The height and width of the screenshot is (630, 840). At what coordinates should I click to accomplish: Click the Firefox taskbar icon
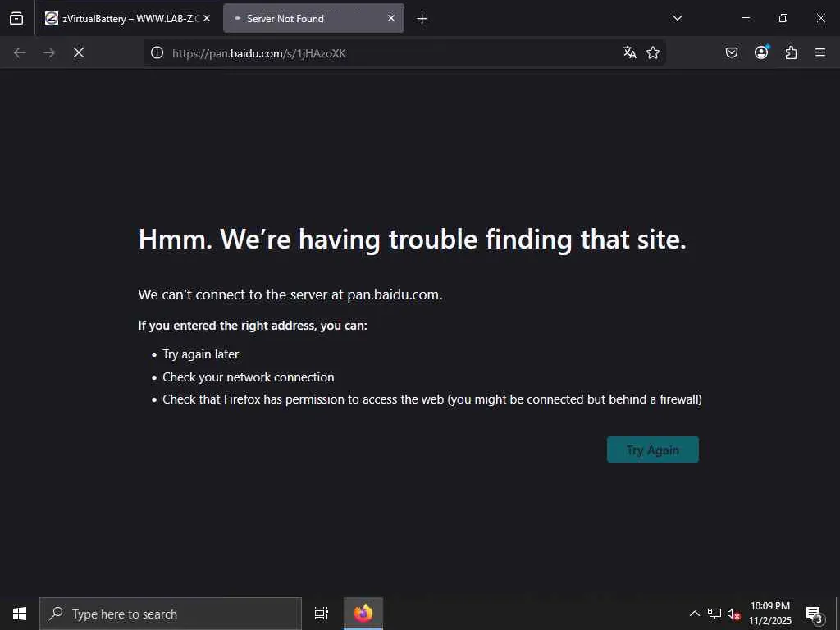[363, 614]
